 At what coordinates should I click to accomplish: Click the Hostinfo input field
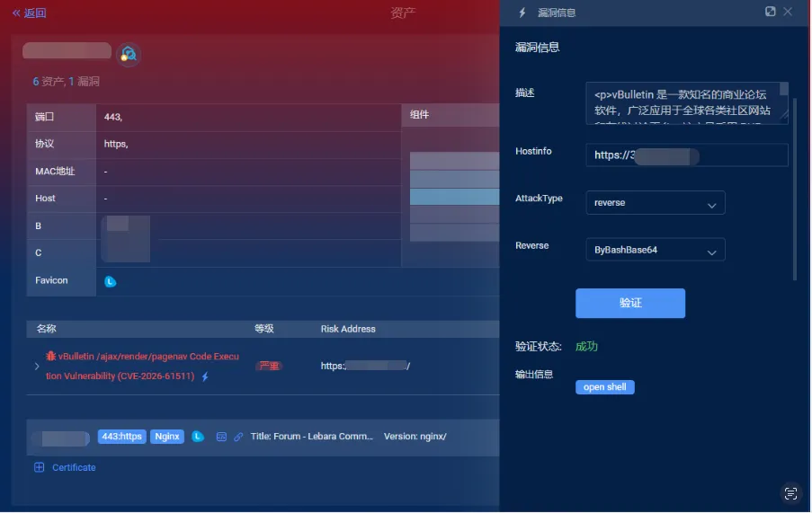(x=687, y=155)
